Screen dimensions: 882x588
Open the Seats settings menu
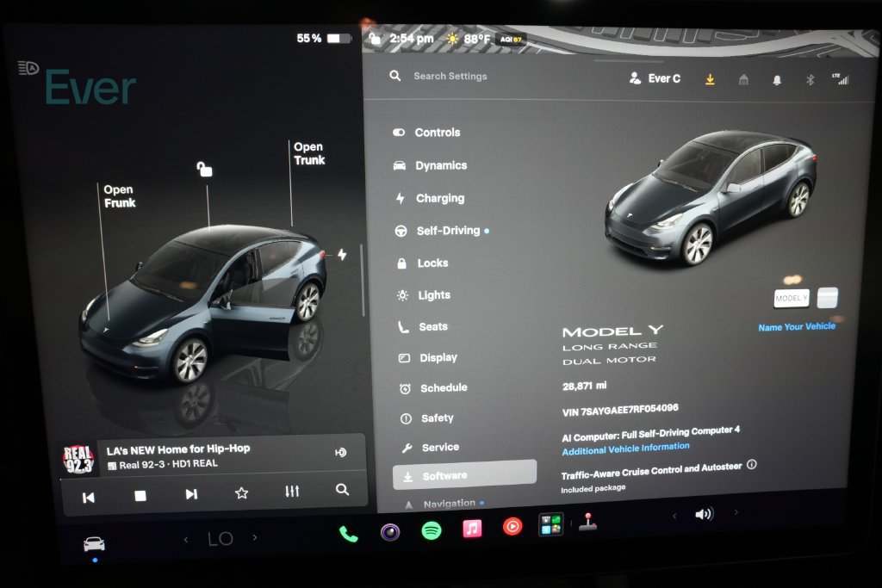[x=423, y=326]
